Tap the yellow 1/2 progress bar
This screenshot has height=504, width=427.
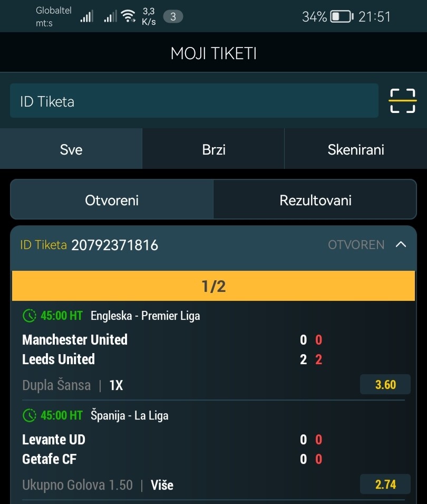point(213,286)
